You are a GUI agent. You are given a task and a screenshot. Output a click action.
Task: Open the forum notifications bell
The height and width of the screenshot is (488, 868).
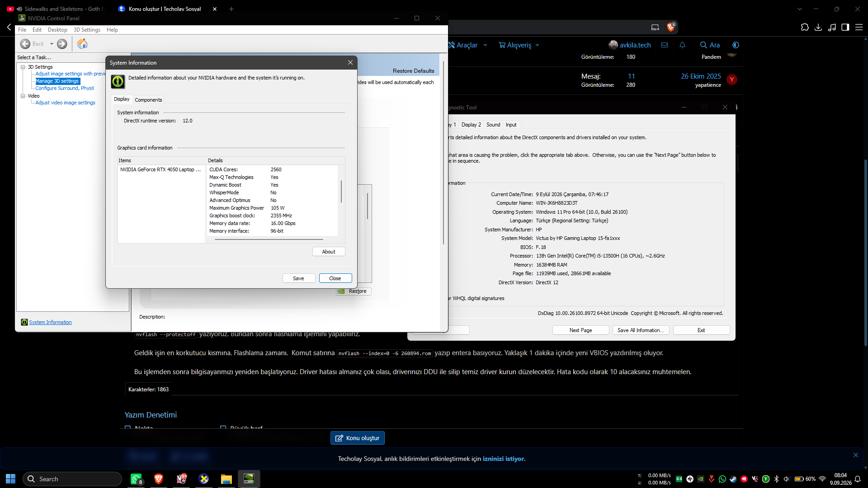[x=683, y=45]
